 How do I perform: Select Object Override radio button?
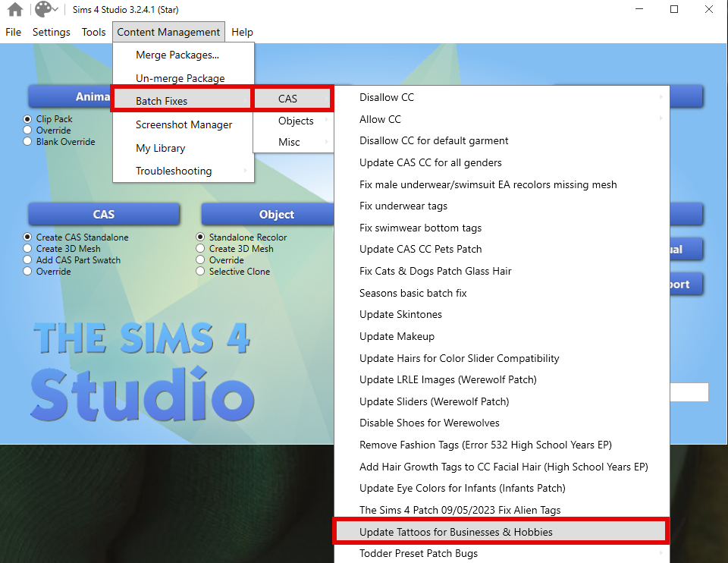coord(200,260)
